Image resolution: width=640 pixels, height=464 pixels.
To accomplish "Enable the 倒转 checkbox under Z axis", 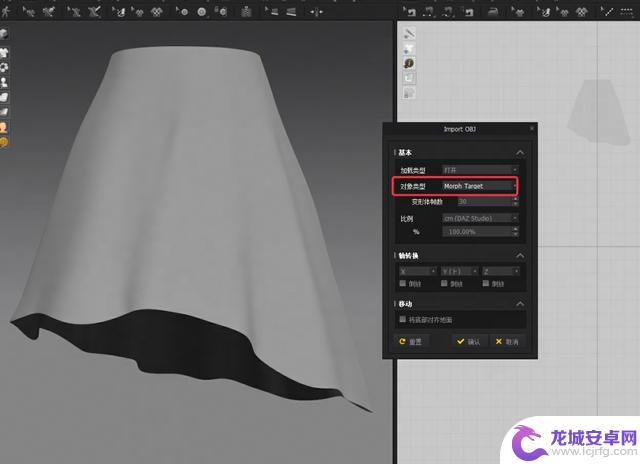I will [x=486, y=283].
